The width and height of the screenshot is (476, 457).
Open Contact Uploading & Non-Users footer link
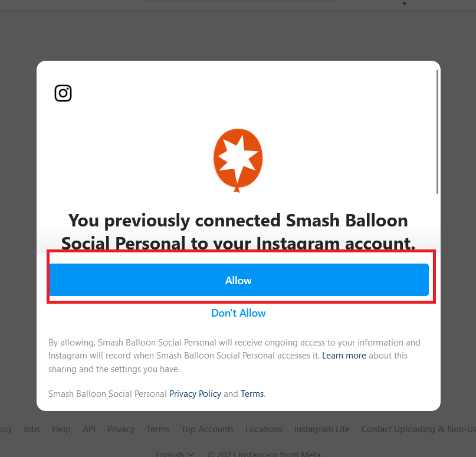coord(419,429)
